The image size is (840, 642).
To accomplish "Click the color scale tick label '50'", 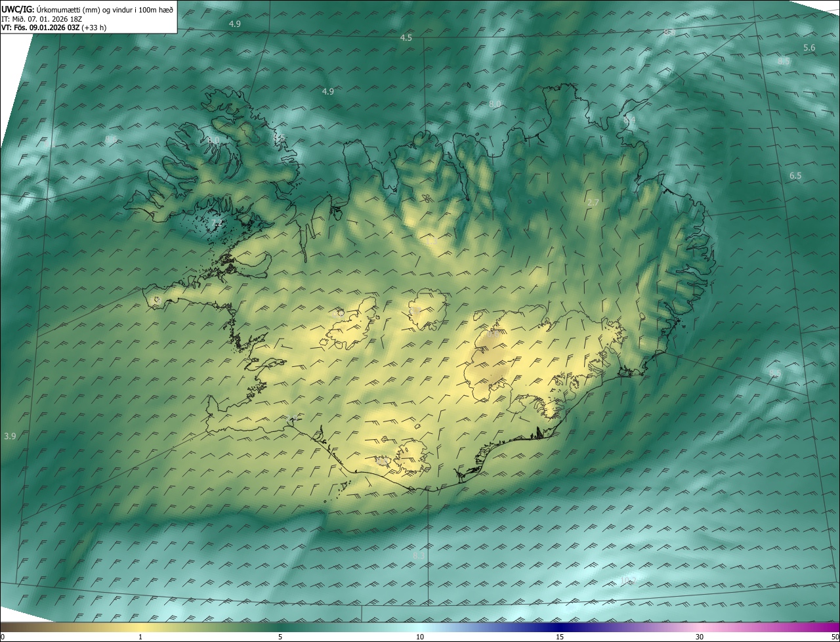I will pyautogui.click(x=835, y=637).
